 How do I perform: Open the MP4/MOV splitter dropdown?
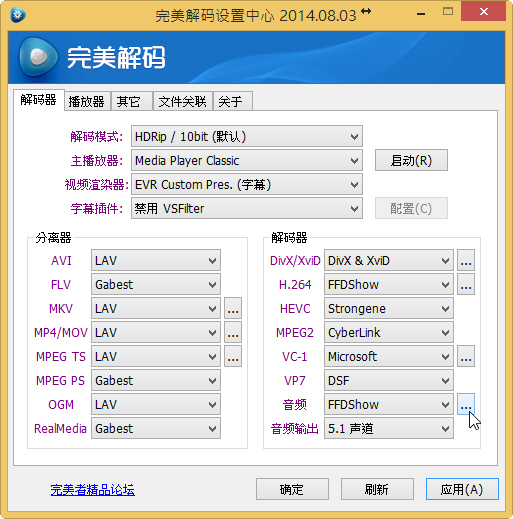coord(156,333)
